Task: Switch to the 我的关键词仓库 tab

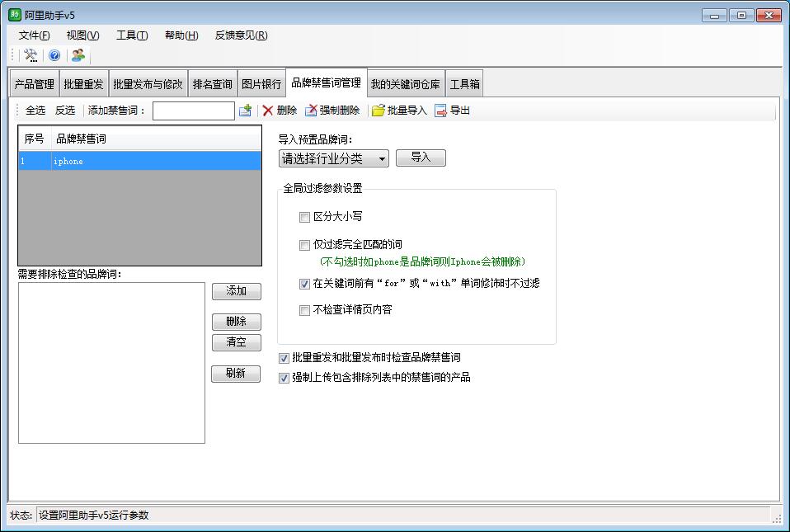Action: click(x=406, y=83)
